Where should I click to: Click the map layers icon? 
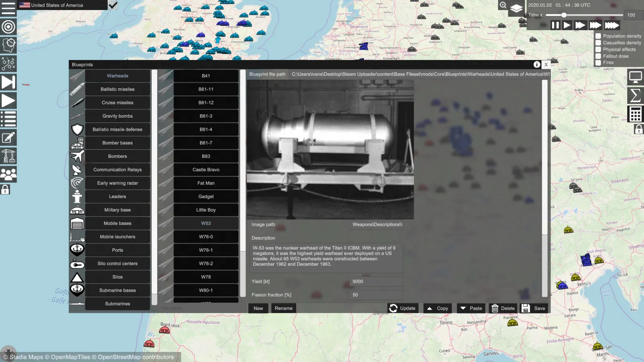[x=516, y=8]
